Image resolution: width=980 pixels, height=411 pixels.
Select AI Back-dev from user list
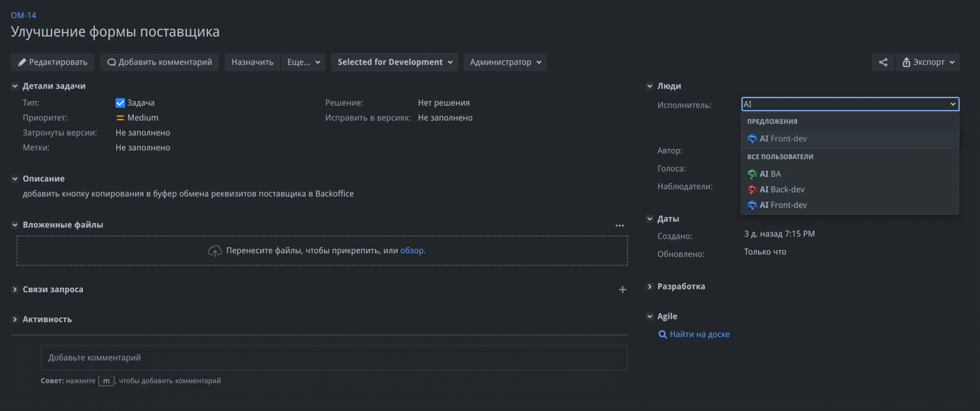click(850, 190)
